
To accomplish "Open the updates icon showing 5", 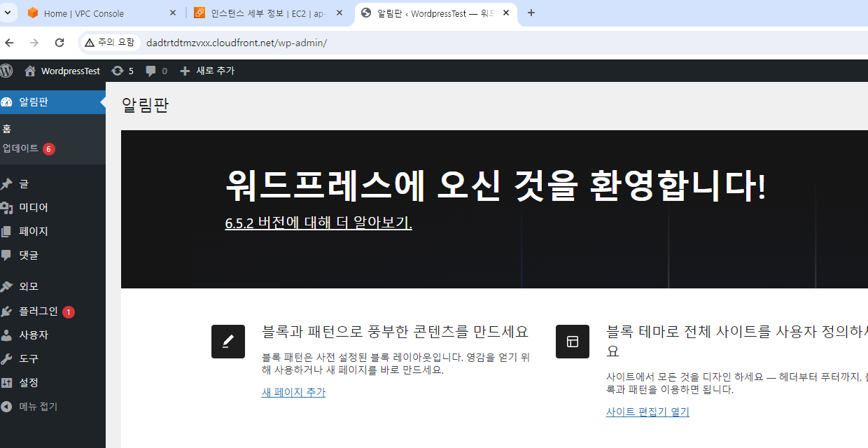I will 118,71.
